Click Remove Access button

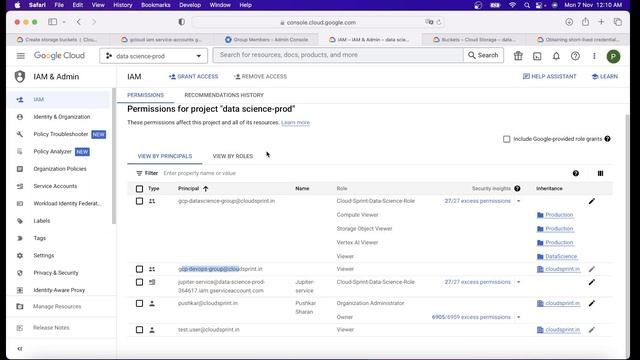(x=260, y=76)
